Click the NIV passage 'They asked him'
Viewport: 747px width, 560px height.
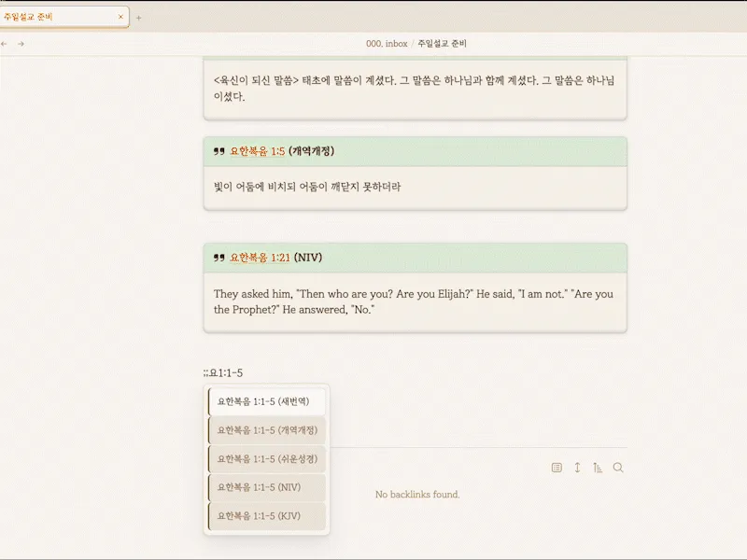pyautogui.click(x=414, y=301)
